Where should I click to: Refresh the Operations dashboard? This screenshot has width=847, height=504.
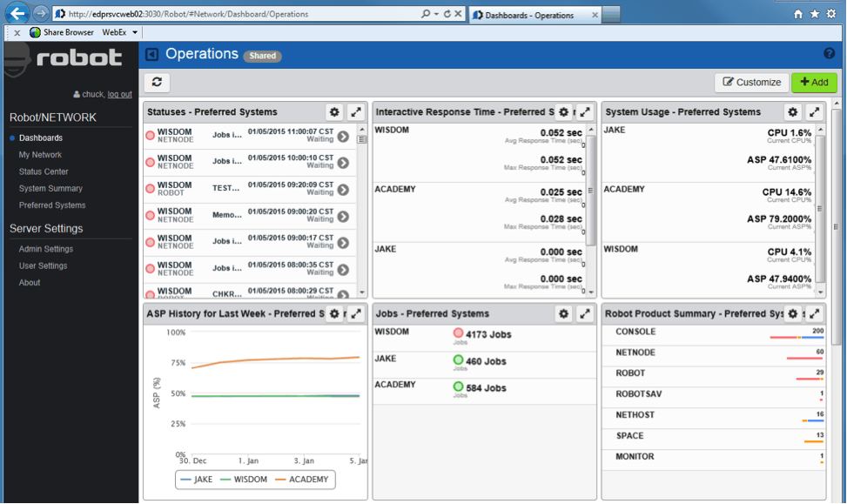[x=158, y=82]
